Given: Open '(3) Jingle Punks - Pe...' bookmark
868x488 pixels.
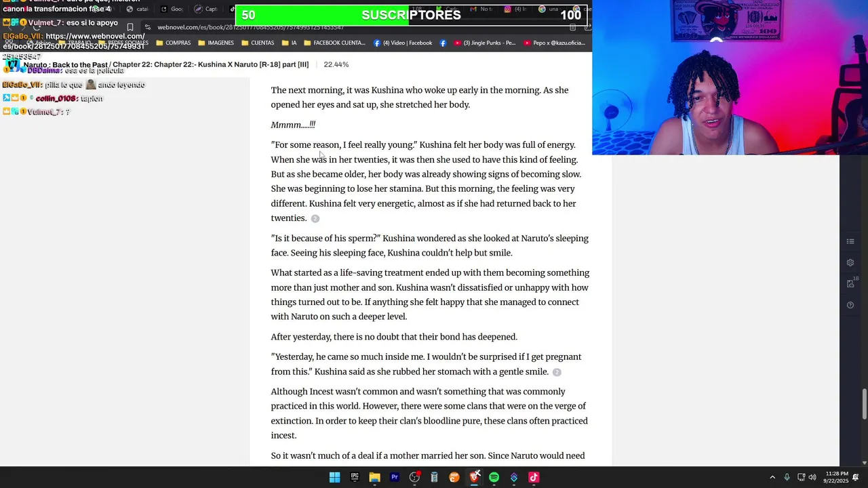Looking at the screenshot, I should coord(485,43).
